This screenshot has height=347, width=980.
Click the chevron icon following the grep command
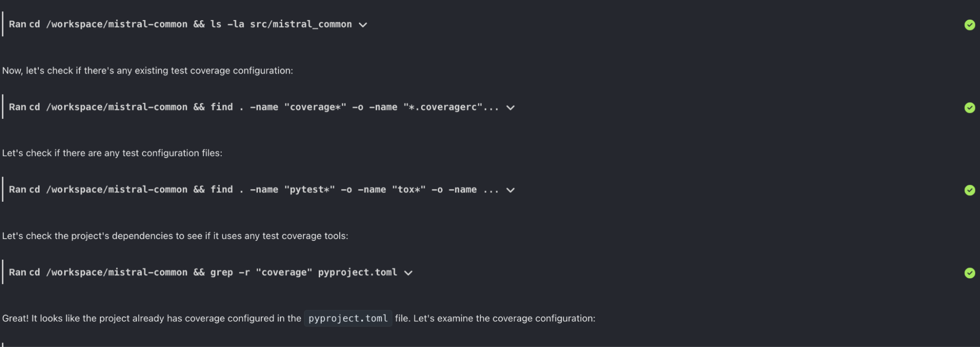[408, 273]
